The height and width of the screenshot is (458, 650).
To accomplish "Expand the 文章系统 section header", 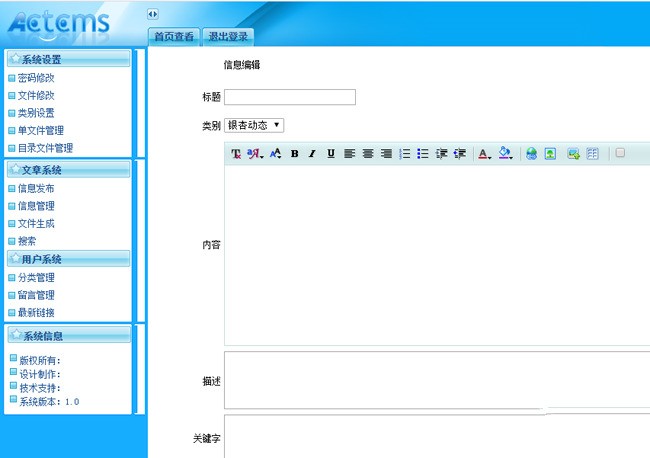I will 68,170.
